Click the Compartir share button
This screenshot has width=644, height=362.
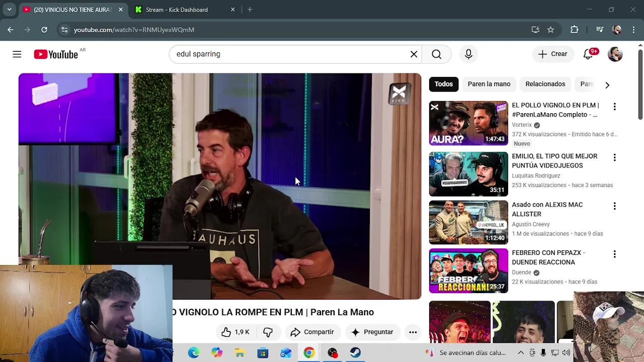click(x=312, y=332)
